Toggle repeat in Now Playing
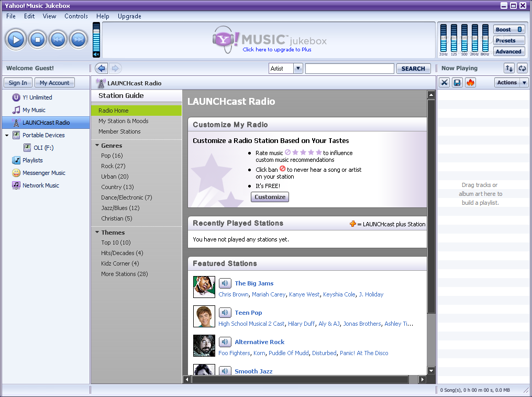The width and height of the screenshot is (532, 397). pyautogui.click(x=522, y=68)
